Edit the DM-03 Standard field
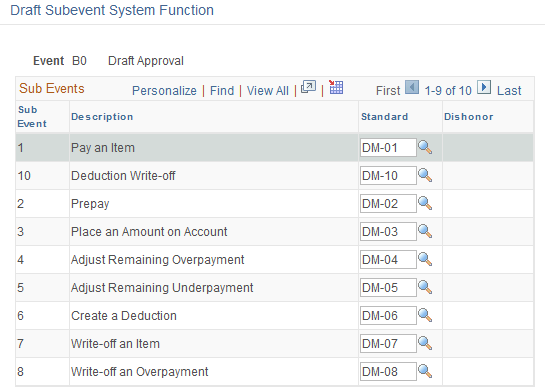The width and height of the screenshot is (545, 392). 388,231
